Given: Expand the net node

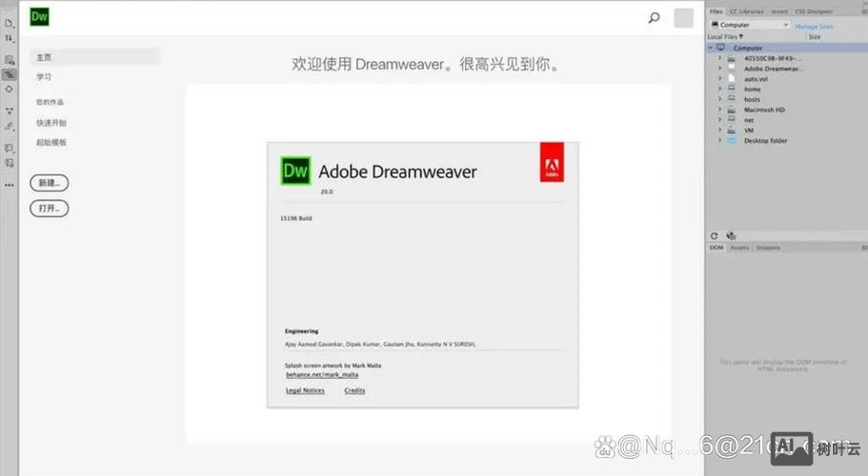Looking at the screenshot, I should tap(719, 120).
